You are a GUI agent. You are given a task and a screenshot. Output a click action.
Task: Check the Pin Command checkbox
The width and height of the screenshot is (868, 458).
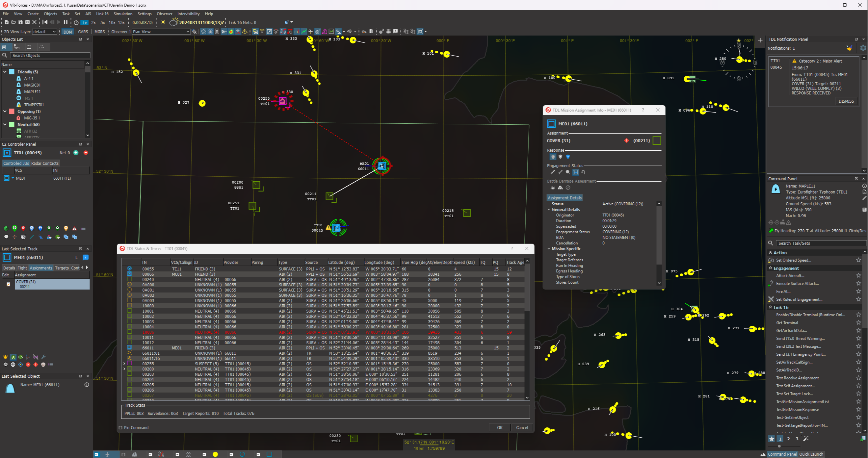click(x=120, y=428)
